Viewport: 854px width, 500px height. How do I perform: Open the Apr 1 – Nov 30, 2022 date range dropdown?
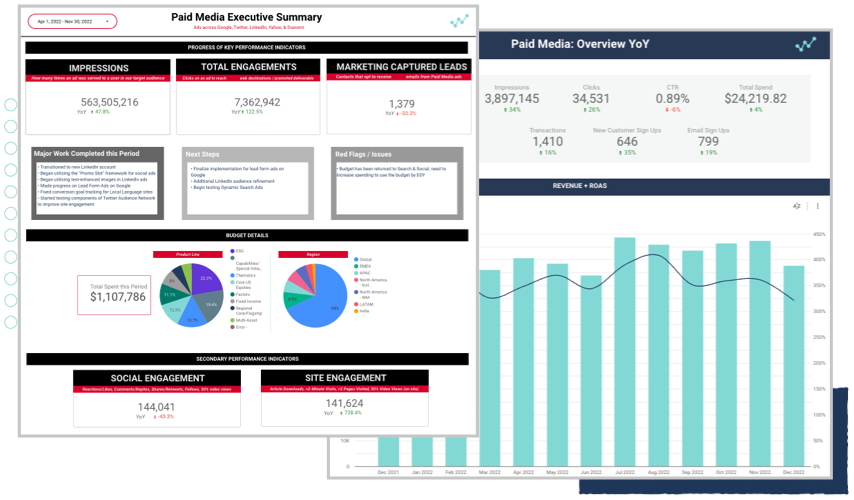tap(72, 21)
